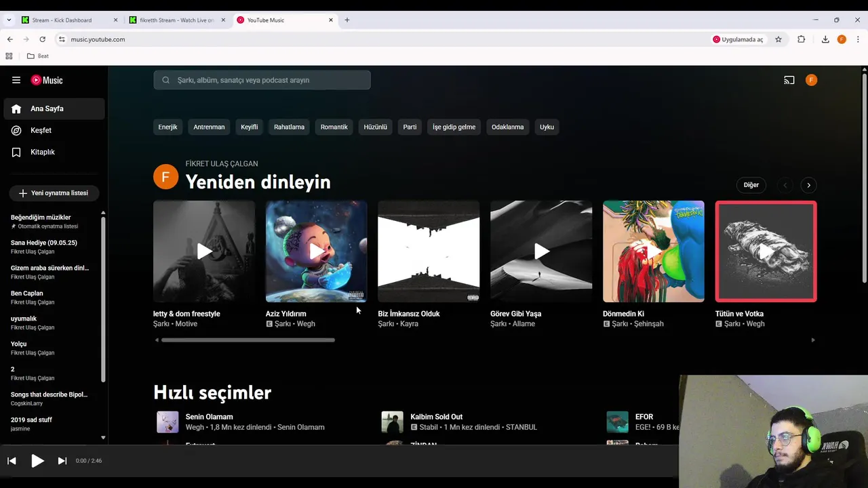Click Yeni oynatma listesi button

(x=54, y=193)
